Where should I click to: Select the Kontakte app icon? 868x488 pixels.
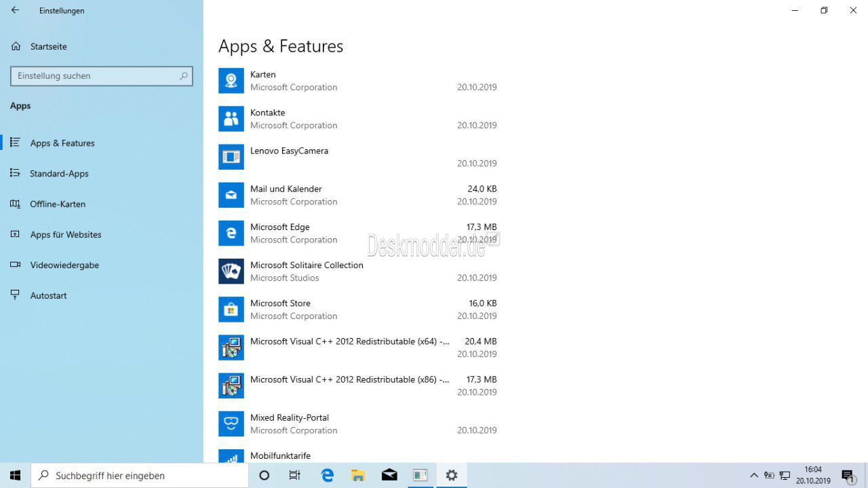click(x=231, y=119)
